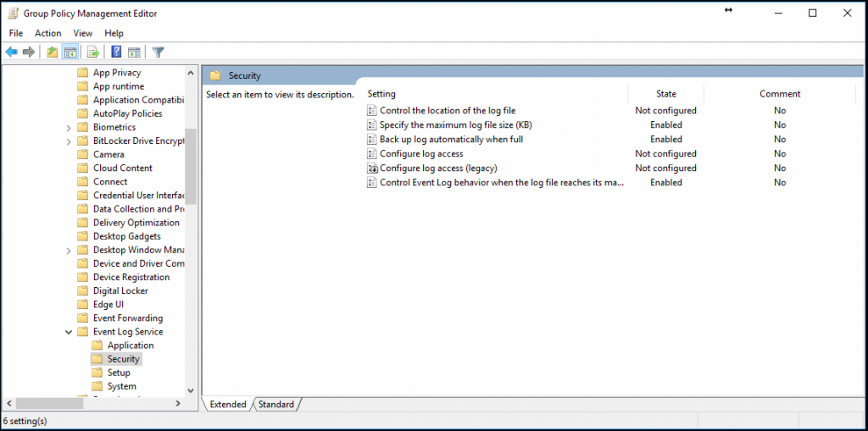Viewport: 868px width, 431px height.
Task: Click the Back arrow toolbar icon
Action: (12, 52)
